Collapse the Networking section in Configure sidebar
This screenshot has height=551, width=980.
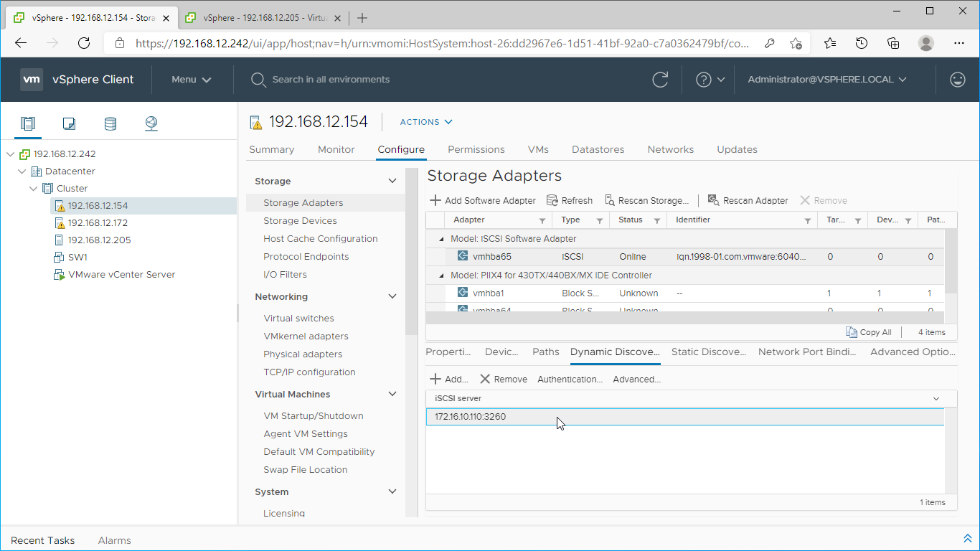coord(392,297)
